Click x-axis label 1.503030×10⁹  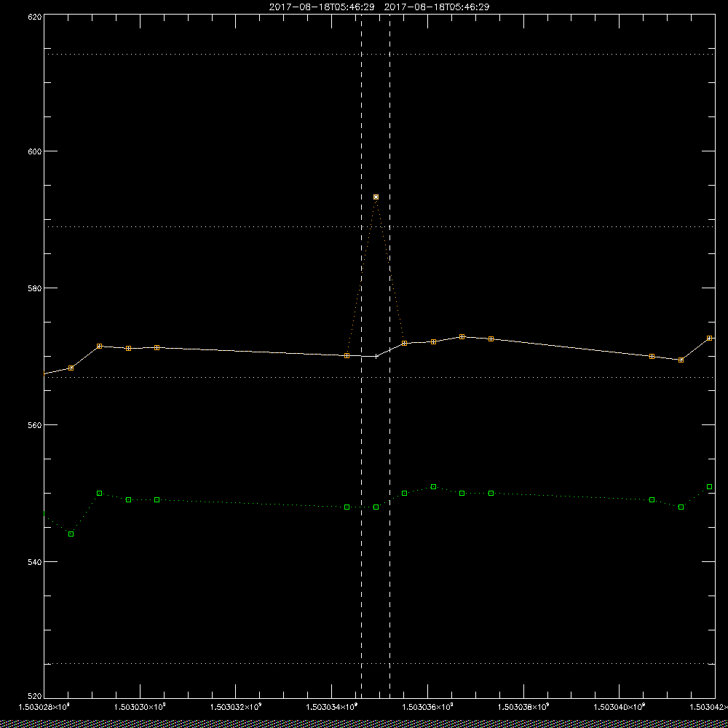tap(140, 707)
